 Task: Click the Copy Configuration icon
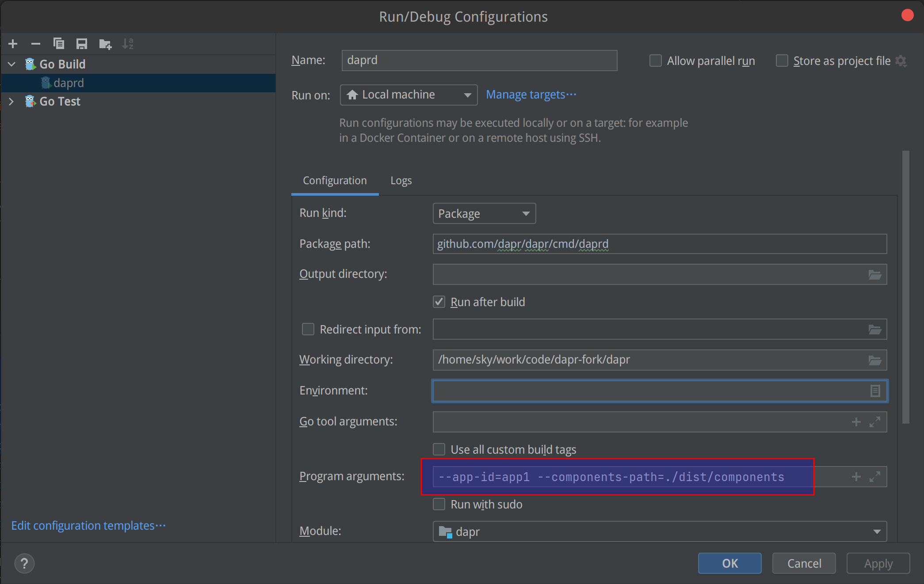pos(59,44)
